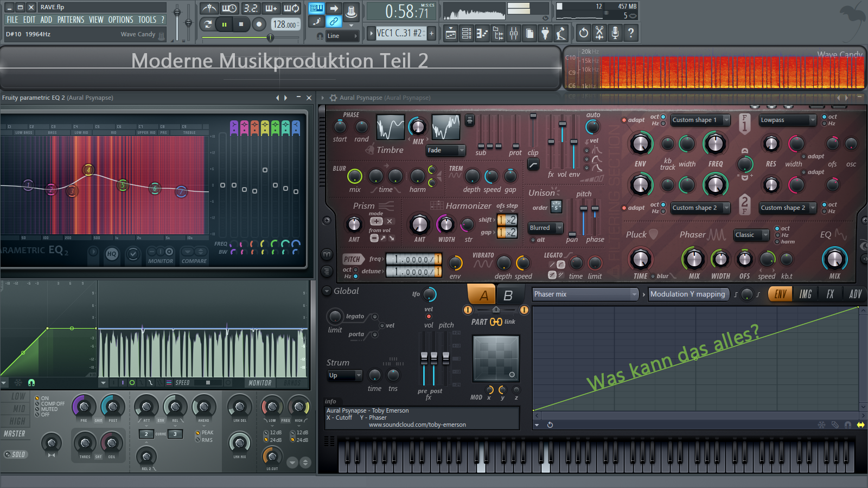This screenshot has width=868, height=488.
Task: Open the PATTERNS menu
Action: tap(71, 20)
